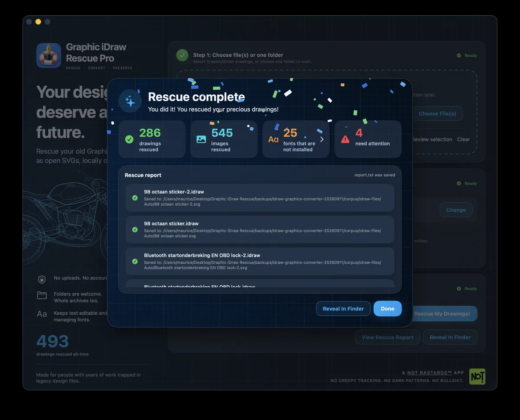
Task: Click the NOT logo badge
Action: (477, 376)
